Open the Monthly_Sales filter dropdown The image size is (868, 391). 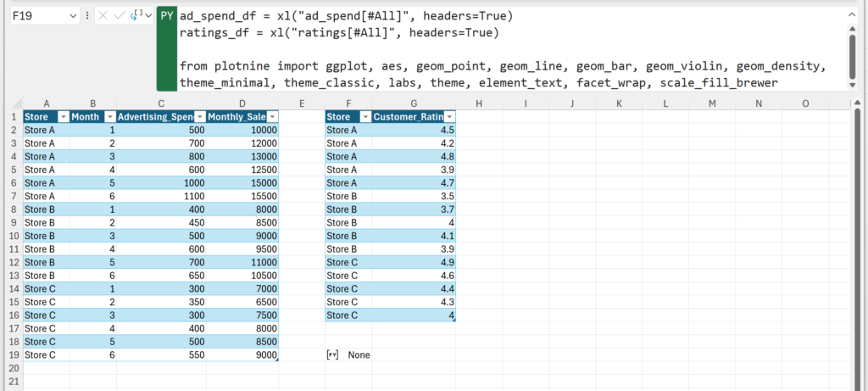pyautogui.click(x=270, y=117)
